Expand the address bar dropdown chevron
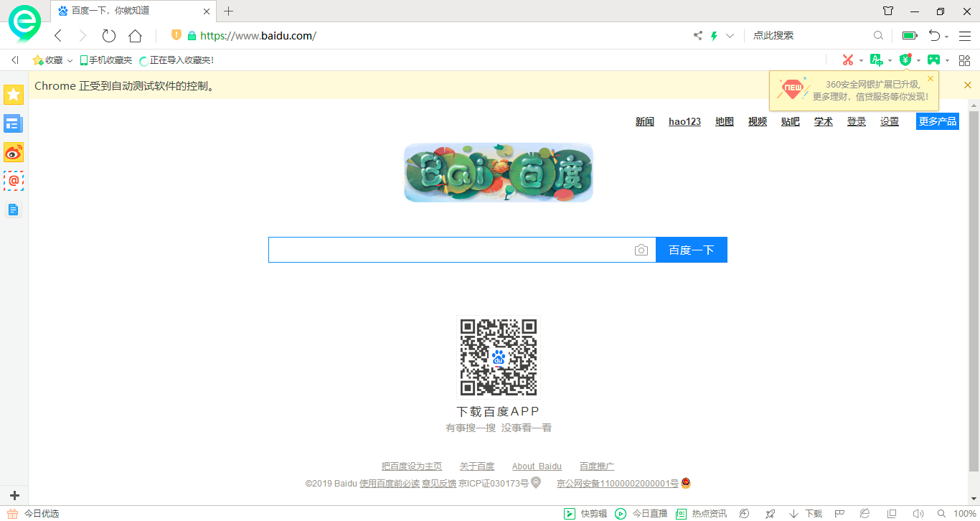The width and height of the screenshot is (980, 521). 730,36
